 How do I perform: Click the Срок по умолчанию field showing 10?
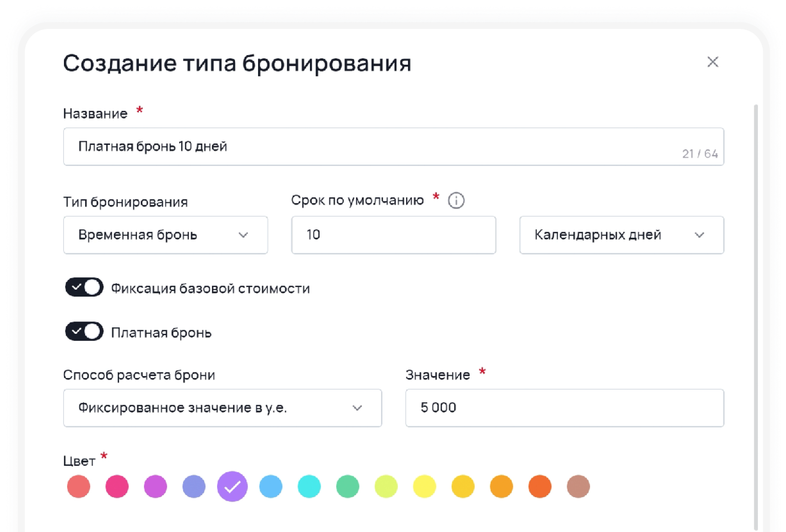[x=393, y=235]
